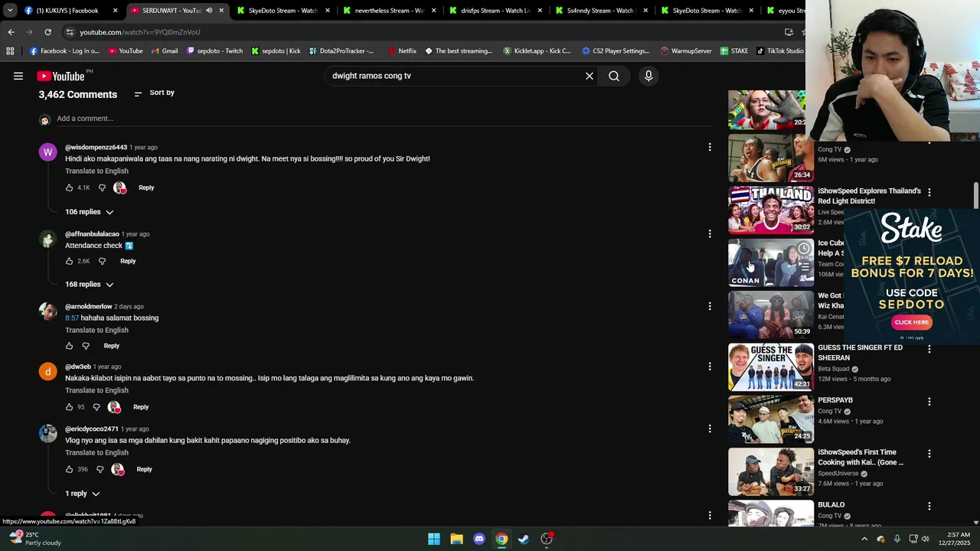Open the sepdoto - Twitch bookmark

214,51
